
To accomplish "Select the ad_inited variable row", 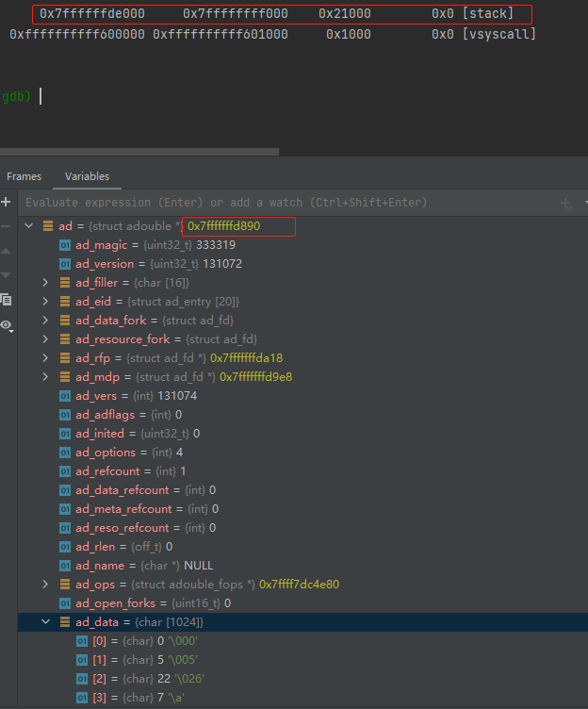I will click(302, 434).
